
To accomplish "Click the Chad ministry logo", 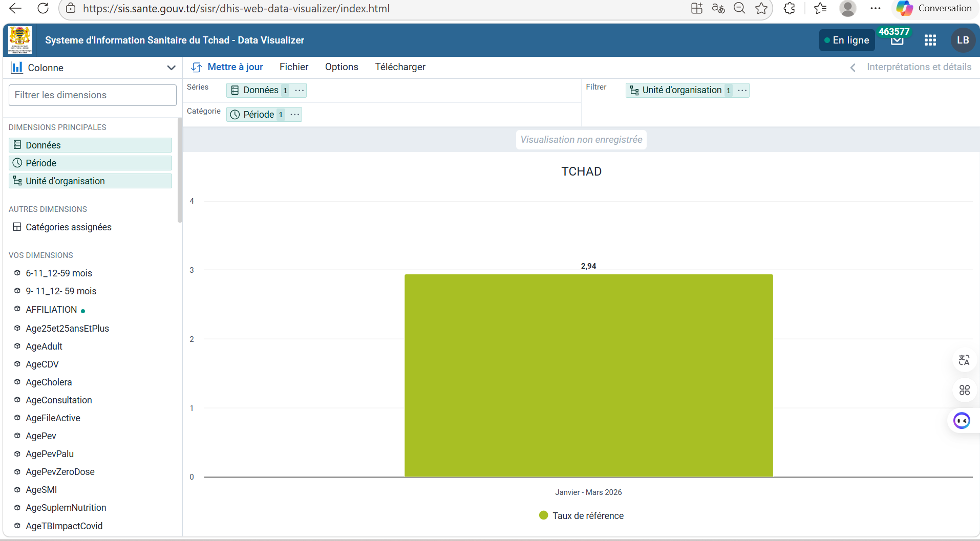I will (x=20, y=40).
